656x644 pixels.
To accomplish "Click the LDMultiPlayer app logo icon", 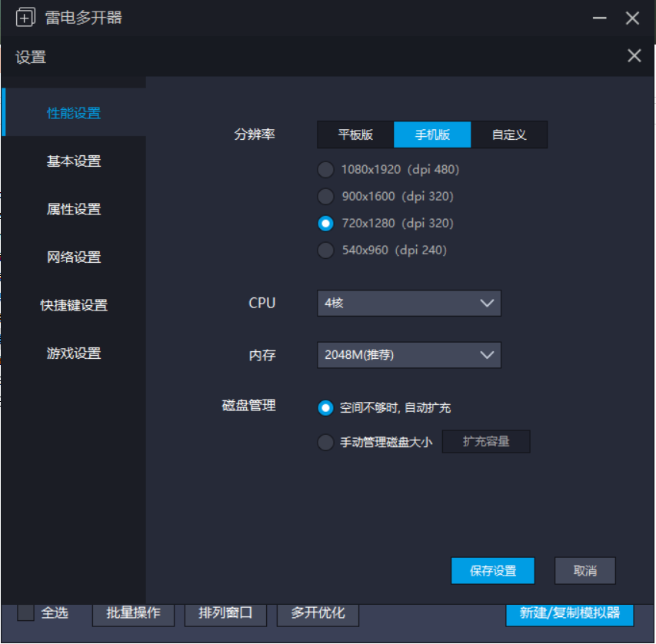I will pos(25,18).
